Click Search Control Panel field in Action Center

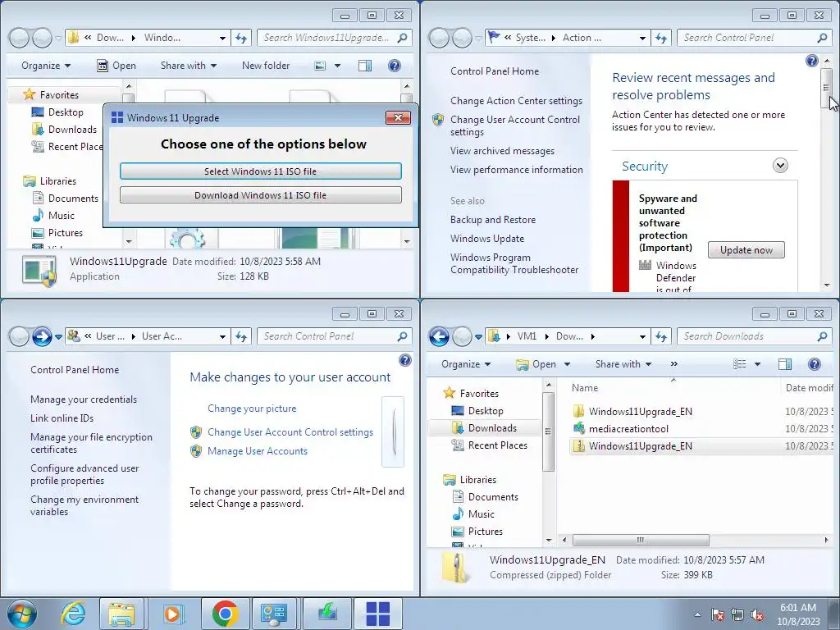[748, 38]
